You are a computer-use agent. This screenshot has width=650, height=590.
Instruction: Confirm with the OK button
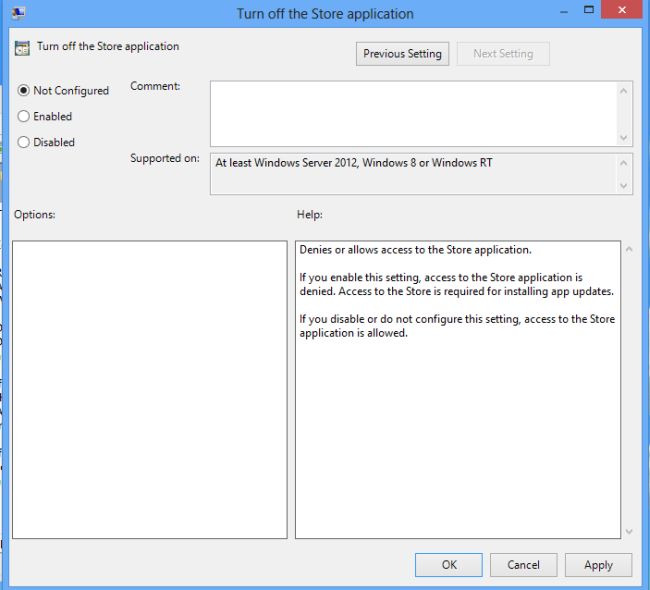pos(449,565)
